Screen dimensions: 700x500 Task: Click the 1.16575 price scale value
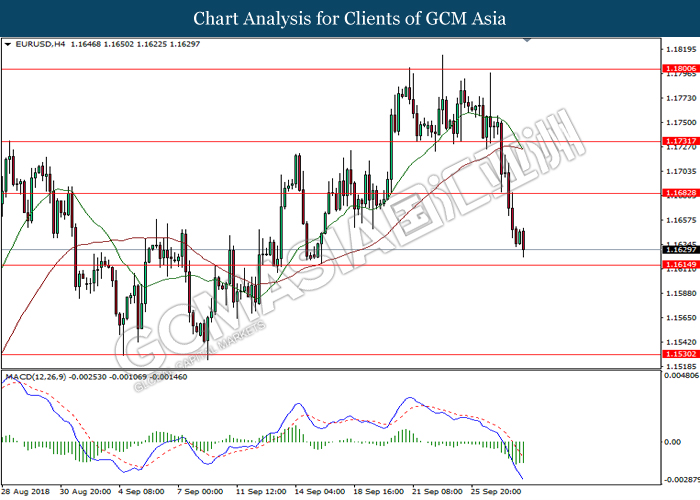681,220
